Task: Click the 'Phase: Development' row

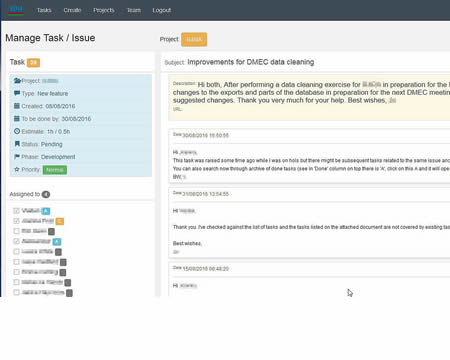Action: 80,157
